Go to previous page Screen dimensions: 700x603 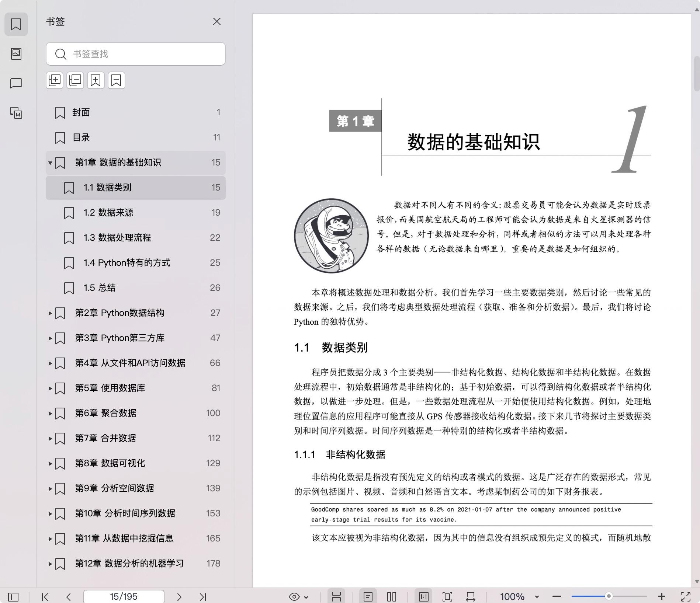[69, 597]
